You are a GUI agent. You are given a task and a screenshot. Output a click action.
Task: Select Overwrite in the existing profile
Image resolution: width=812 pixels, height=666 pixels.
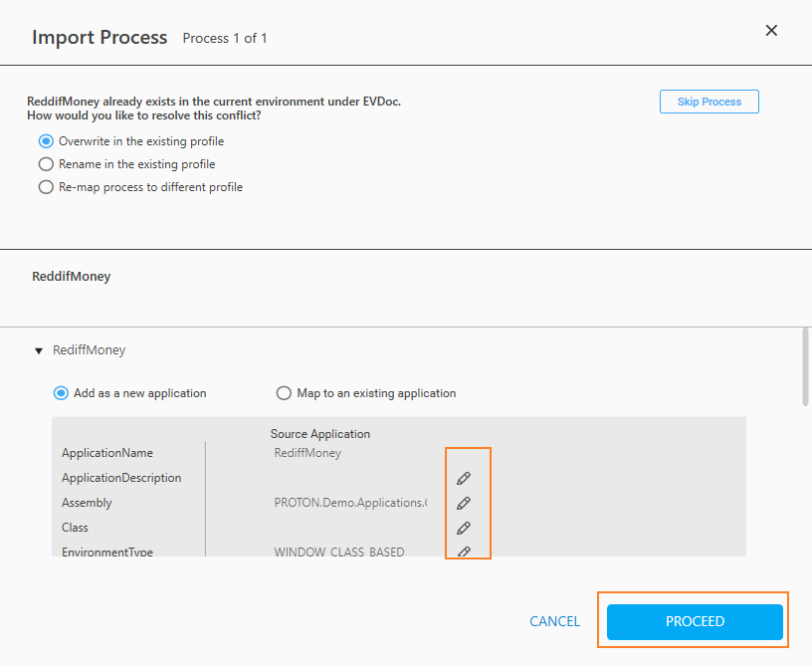(x=46, y=141)
